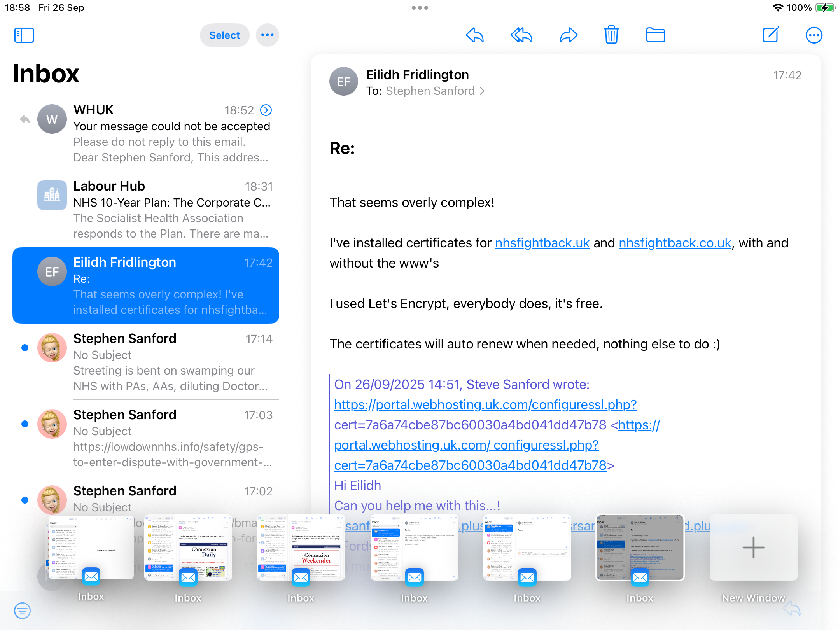The image size is (840, 630).
Task: Toggle the mailbox sidebar panel
Action: [24, 35]
